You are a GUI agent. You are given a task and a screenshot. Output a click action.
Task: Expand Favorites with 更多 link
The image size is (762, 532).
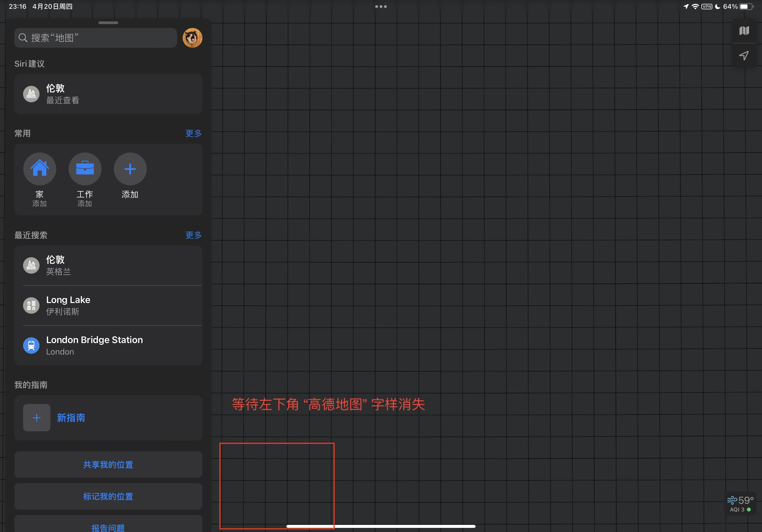coord(193,134)
